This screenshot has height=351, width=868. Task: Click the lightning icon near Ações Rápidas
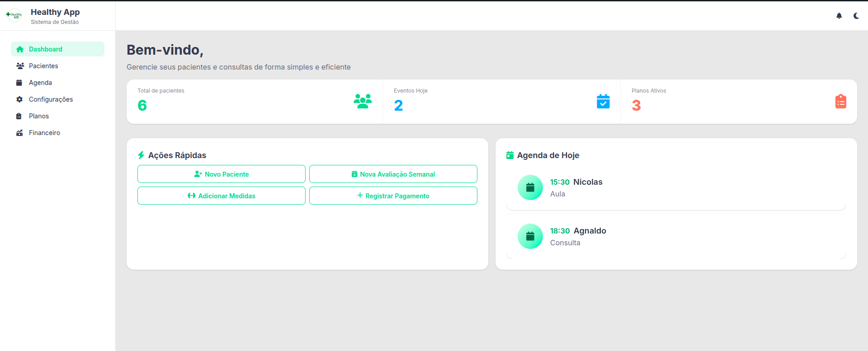coord(141,155)
